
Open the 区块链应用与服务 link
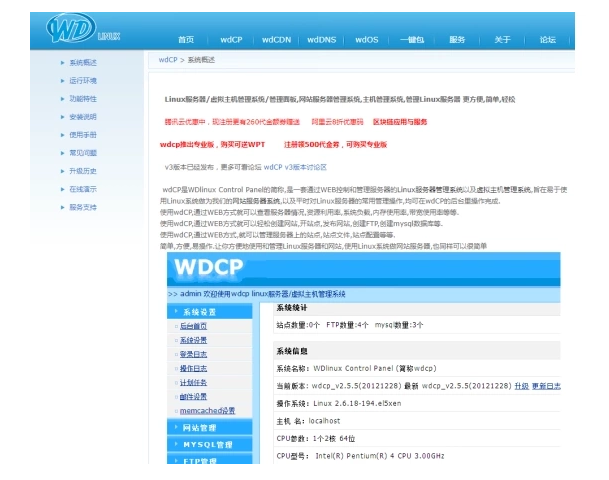pyautogui.click(x=400, y=122)
